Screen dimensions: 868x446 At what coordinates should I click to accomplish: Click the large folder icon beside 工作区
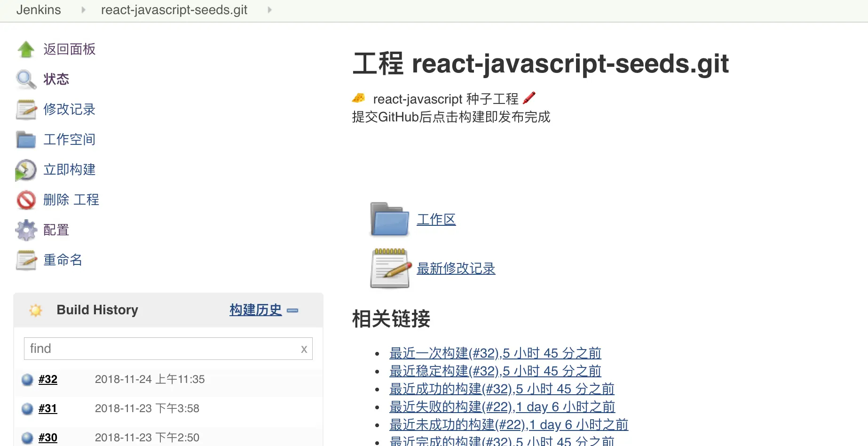coord(390,219)
